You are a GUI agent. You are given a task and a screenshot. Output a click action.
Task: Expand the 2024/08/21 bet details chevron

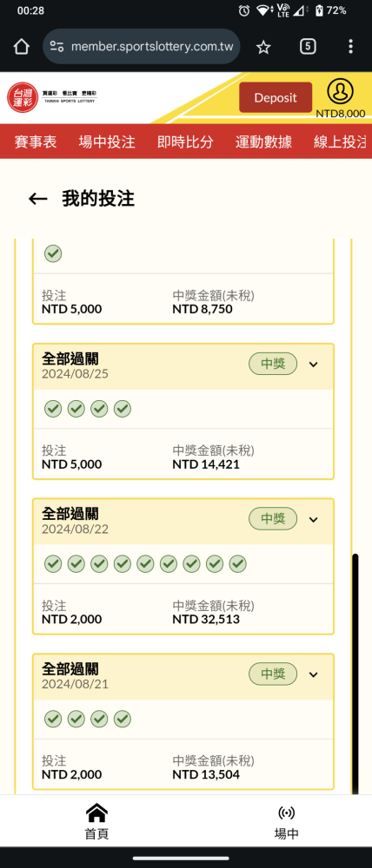(313, 674)
